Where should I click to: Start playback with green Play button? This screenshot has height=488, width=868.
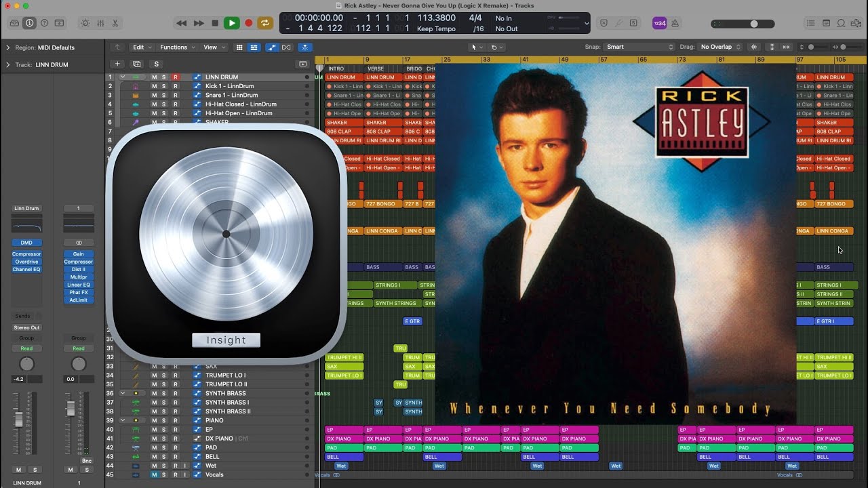(x=232, y=23)
